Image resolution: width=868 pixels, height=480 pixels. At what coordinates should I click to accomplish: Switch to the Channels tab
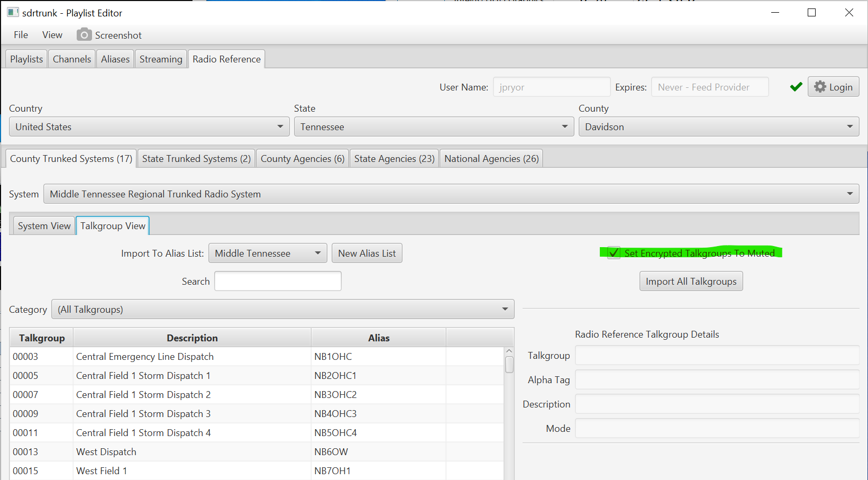coord(71,59)
